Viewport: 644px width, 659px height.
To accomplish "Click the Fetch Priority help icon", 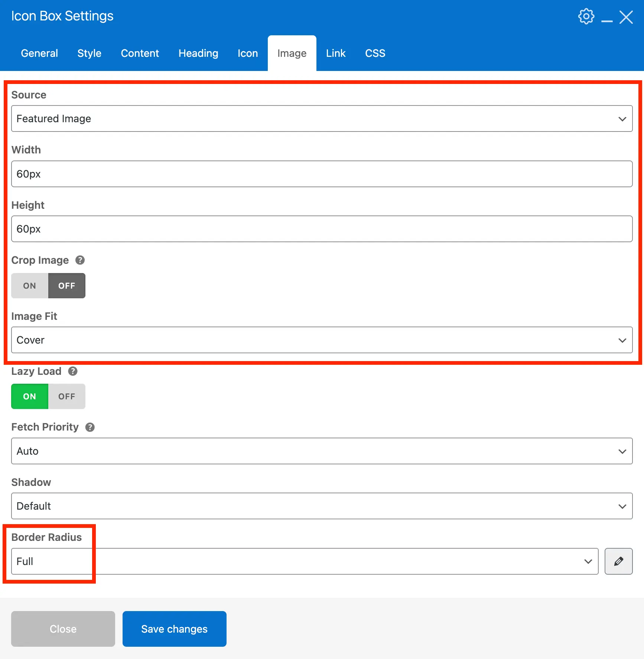I will (90, 427).
